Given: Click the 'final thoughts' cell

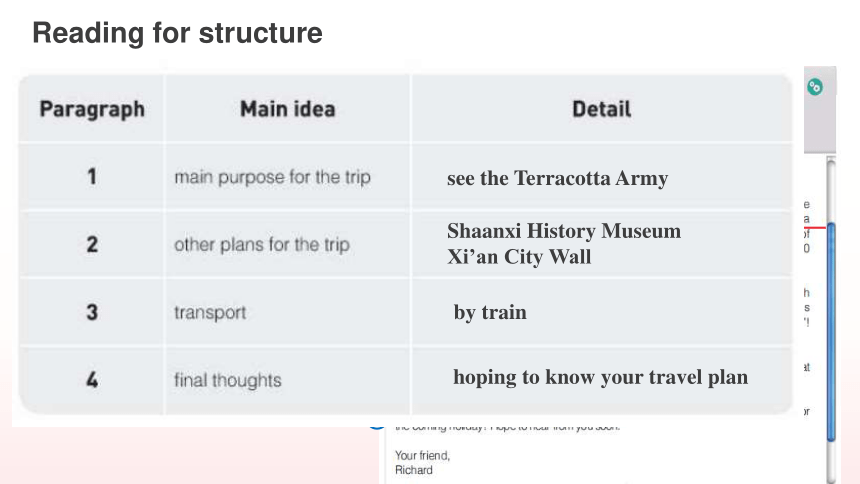Looking at the screenshot, I should (228, 380).
